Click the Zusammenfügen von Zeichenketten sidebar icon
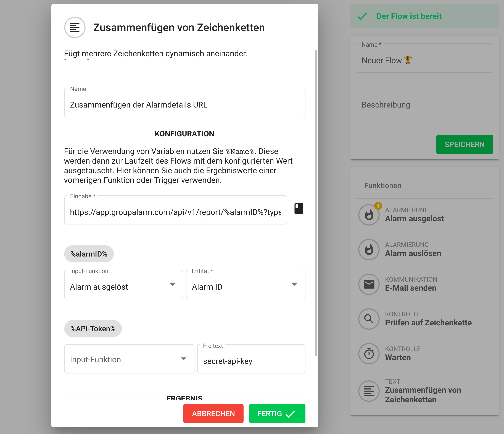504x434 pixels. pos(369,391)
